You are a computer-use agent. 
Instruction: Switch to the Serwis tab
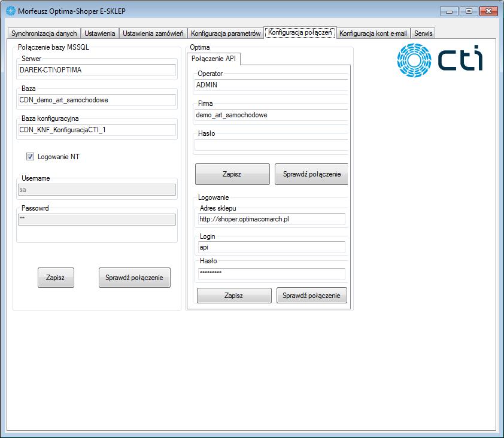click(x=423, y=34)
